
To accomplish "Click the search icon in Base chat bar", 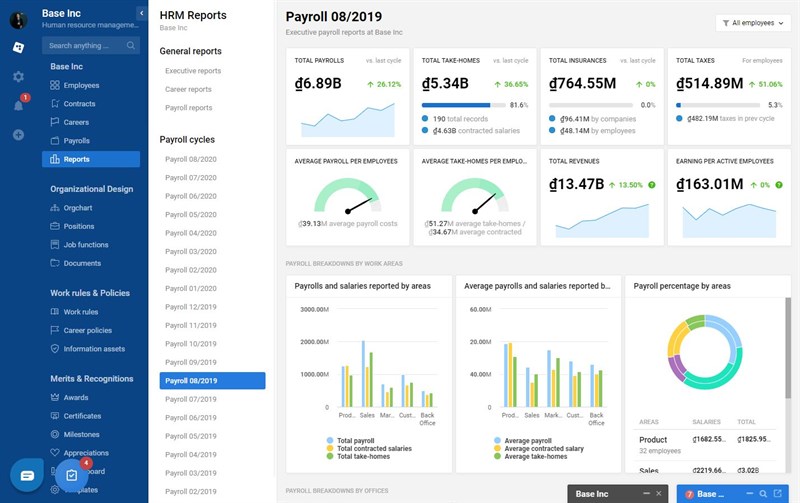I will [762, 494].
